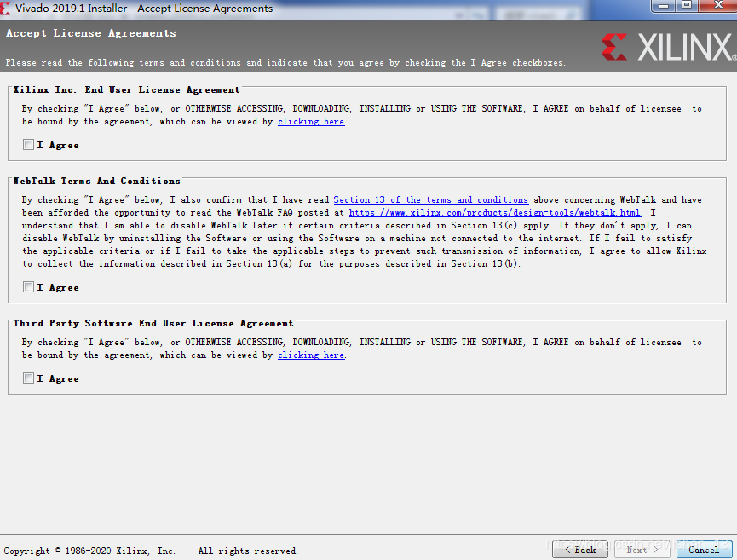737x560 pixels.
Task: Click the Vivado installer title bar icon
Action: [x=5, y=8]
